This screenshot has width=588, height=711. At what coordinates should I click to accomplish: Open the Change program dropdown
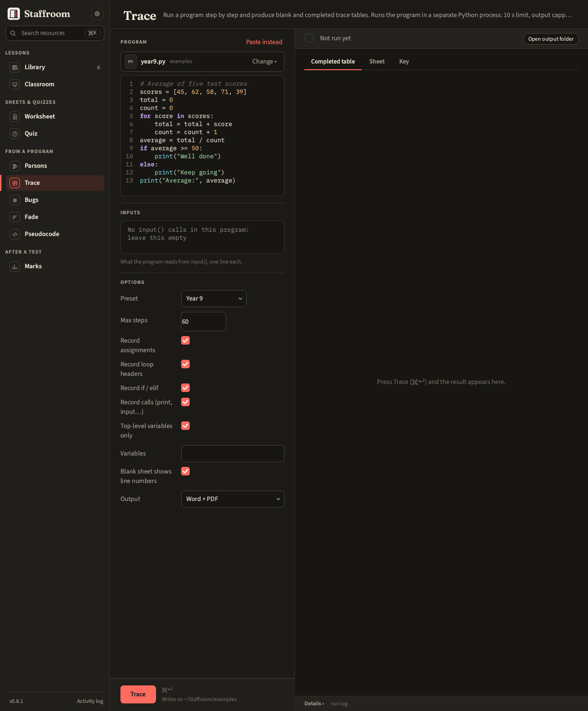[x=265, y=62]
